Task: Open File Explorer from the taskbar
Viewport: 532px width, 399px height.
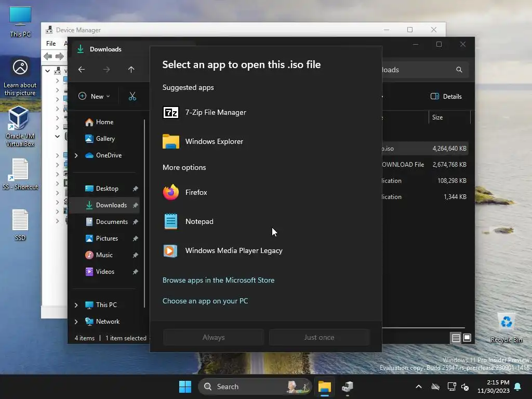Action: (325, 387)
